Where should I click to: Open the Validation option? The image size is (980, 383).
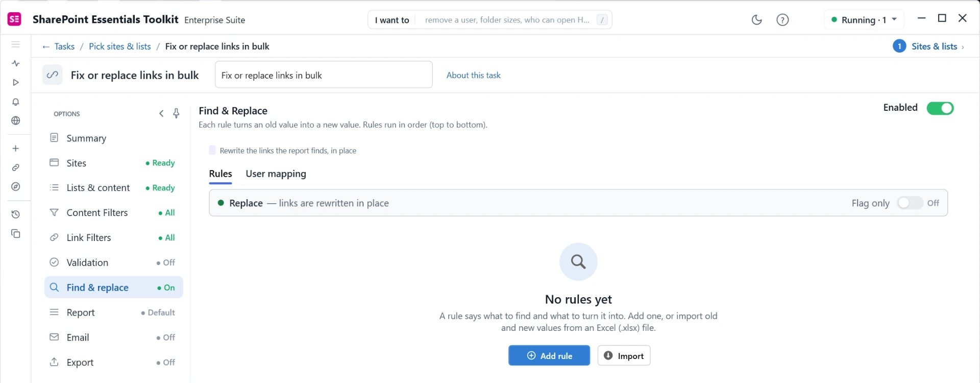click(x=114, y=262)
